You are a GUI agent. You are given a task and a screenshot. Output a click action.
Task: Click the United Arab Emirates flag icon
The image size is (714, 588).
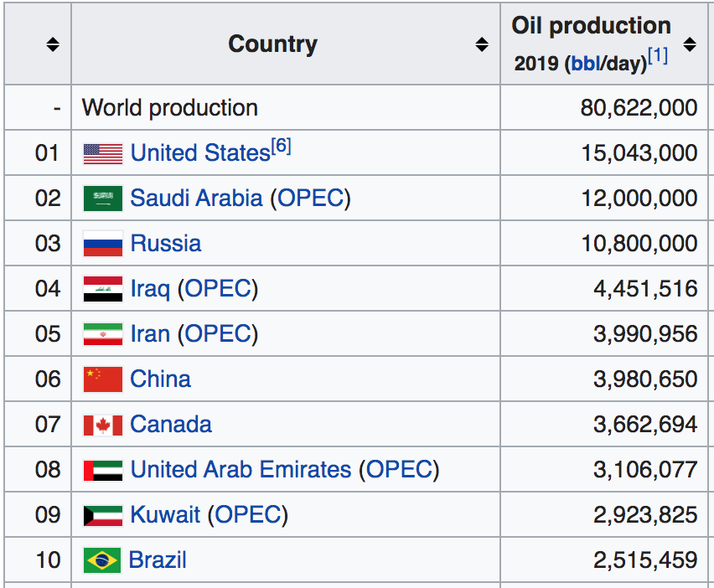(x=103, y=471)
